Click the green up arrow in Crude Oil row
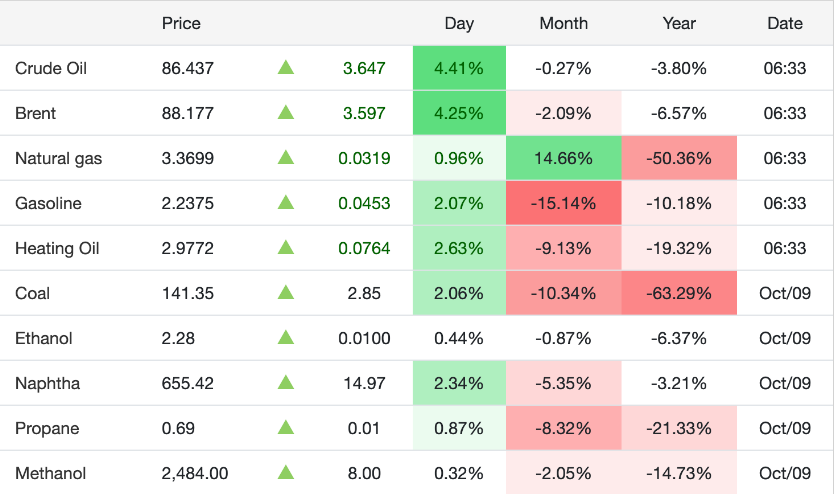This screenshot has width=834, height=494. pyautogui.click(x=286, y=68)
